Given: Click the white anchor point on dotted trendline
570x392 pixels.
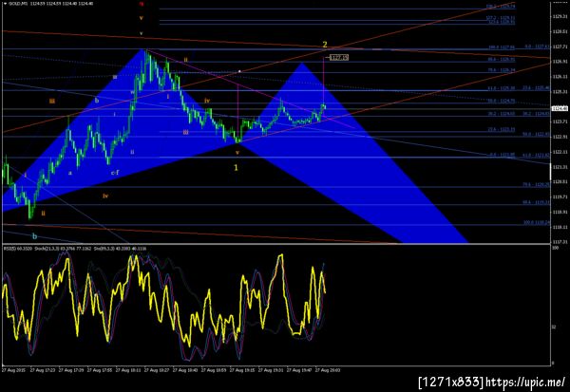Looking at the screenshot, I should [239, 71].
